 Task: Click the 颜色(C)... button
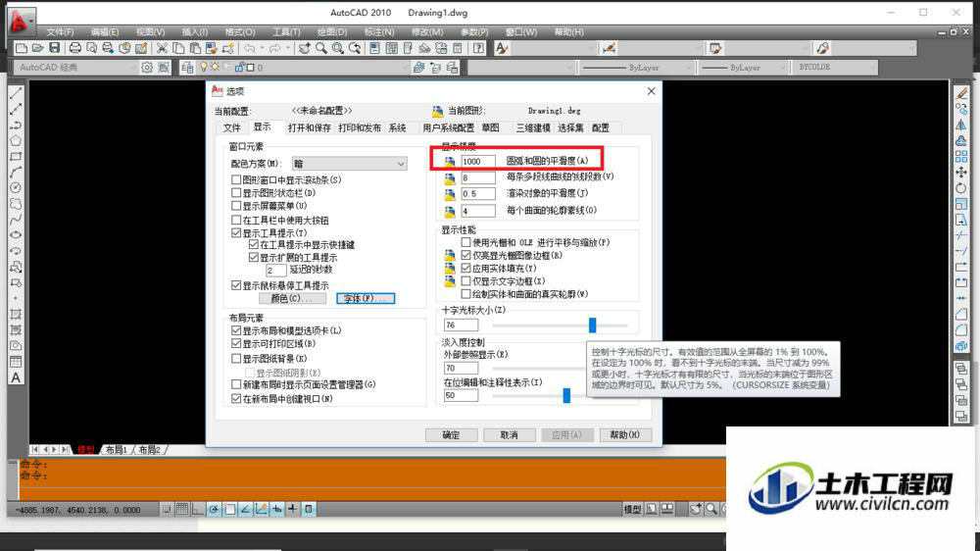(x=292, y=298)
